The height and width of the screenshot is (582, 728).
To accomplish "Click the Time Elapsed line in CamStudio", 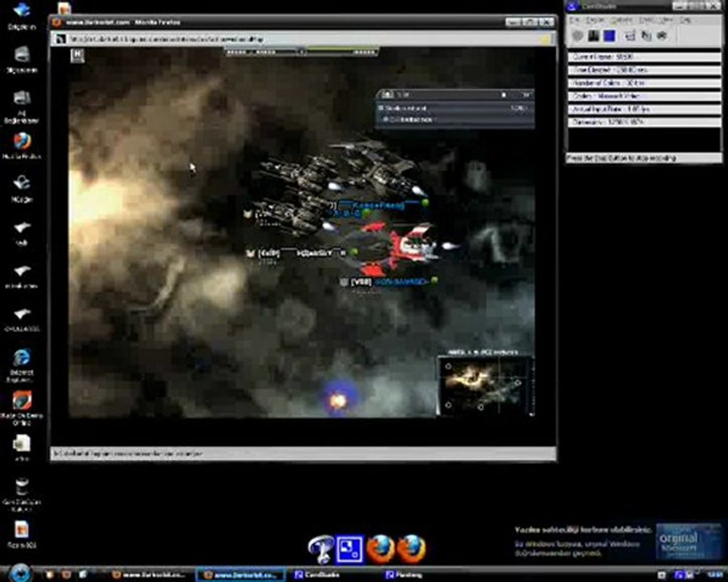I will [645, 70].
